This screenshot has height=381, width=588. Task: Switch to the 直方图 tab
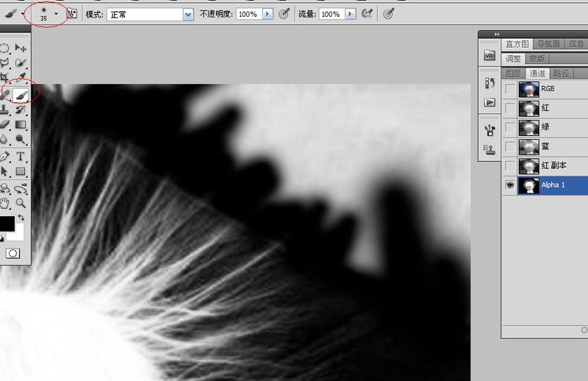tap(517, 44)
